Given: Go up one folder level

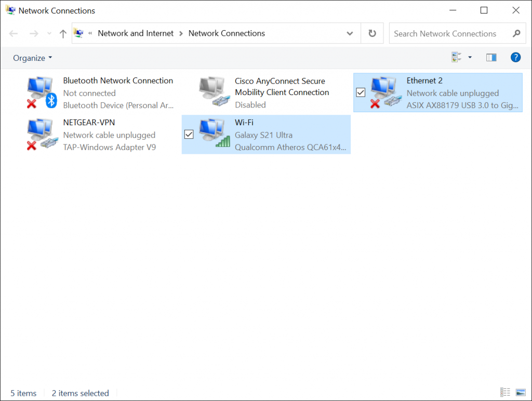Looking at the screenshot, I should (x=63, y=33).
